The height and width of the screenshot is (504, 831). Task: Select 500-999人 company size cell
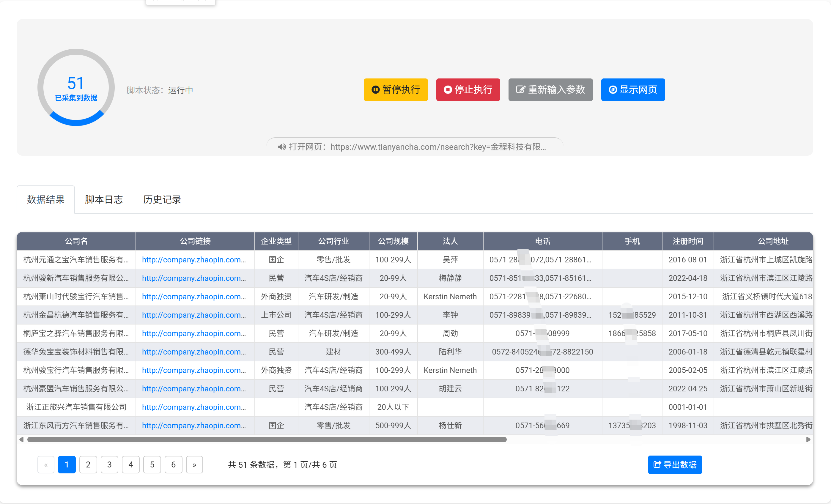(393, 425)
